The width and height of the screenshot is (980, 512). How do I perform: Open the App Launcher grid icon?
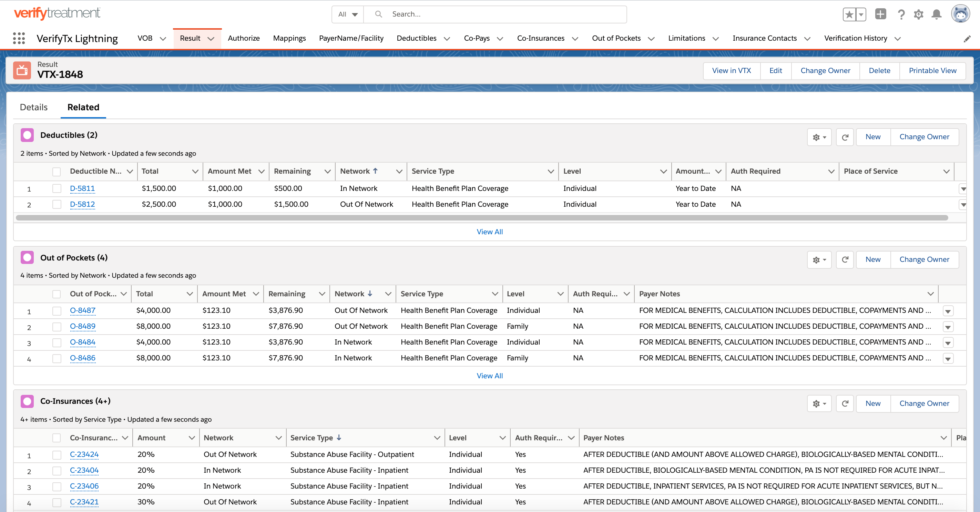(x=19, y=39)
